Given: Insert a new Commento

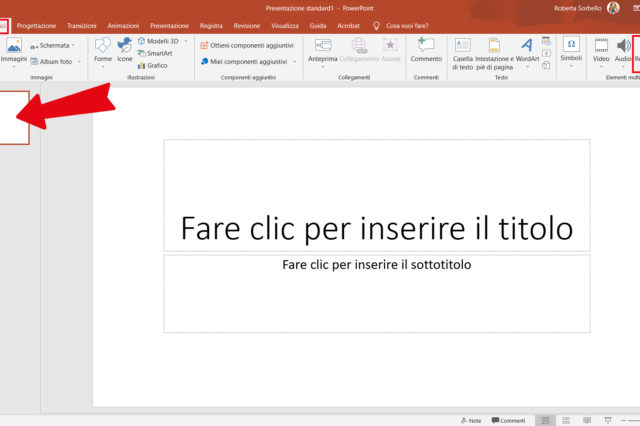Looking at the screenshot, I should (426, 50).
